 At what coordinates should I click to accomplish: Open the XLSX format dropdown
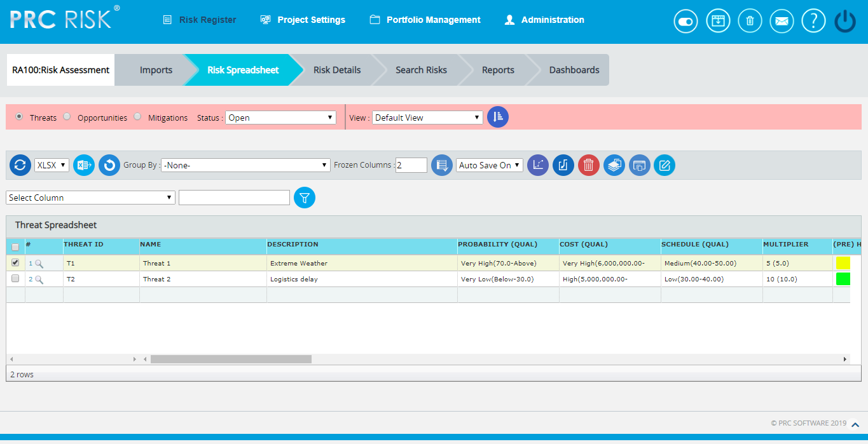pyautogui.click(x=52, y=165)
